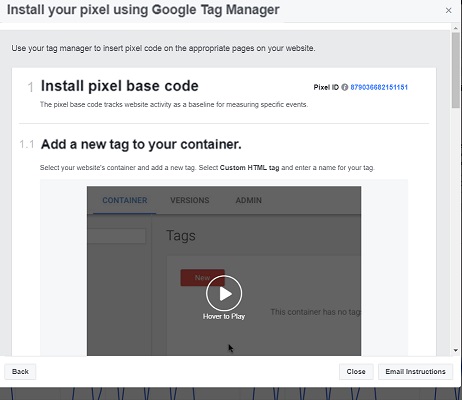Viewport: 462px width, 400px height.
Task: Click the Pixel ID info icon
Action: (345, 87)
